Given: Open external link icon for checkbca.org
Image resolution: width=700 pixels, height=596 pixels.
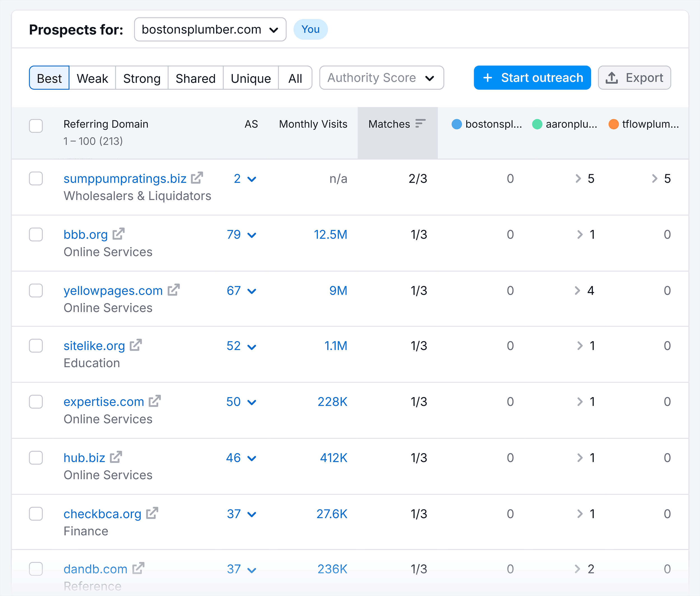Looking at the screenshot, I should tap(152, 513).
